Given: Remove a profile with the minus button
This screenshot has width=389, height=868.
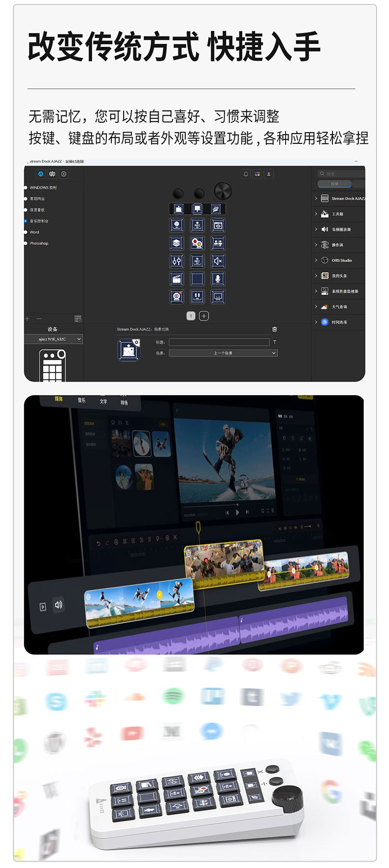Looking at the screenshot, I should point(39,319).
